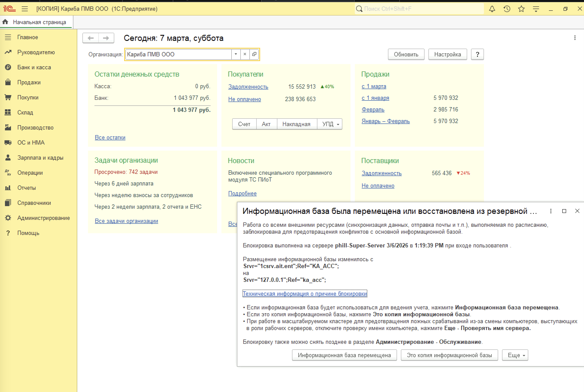Image resolution: width=584 pixels, height=392 pixels.
Task: Click the home icon on Начальная страница
Action: click(6, 22)
